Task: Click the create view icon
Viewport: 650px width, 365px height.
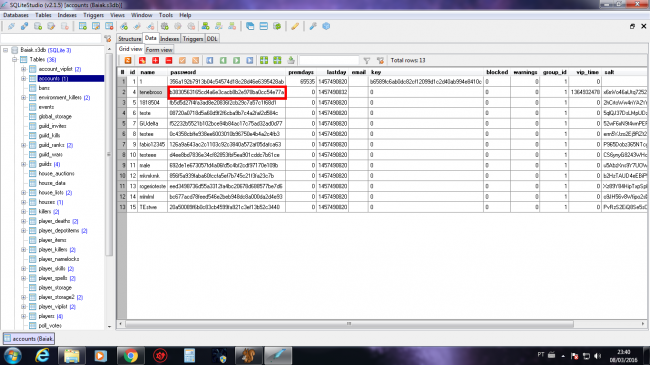Action: 205,26
